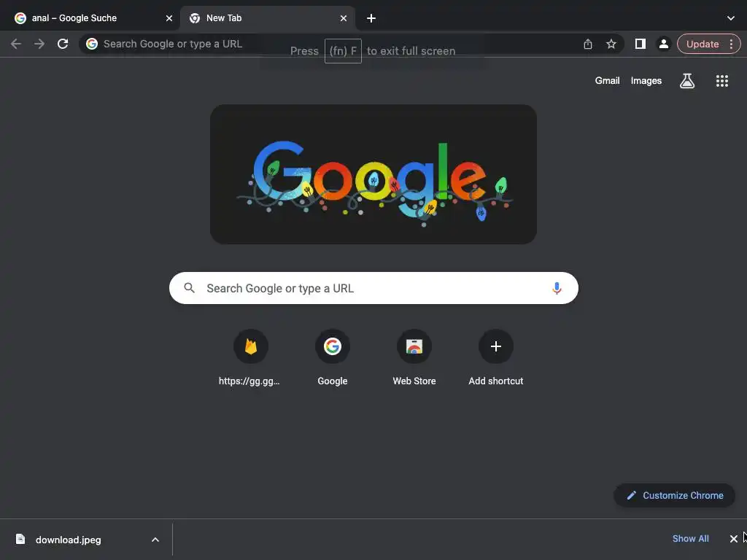
Task: Open the Google apps grid
Action: point(722,81)
